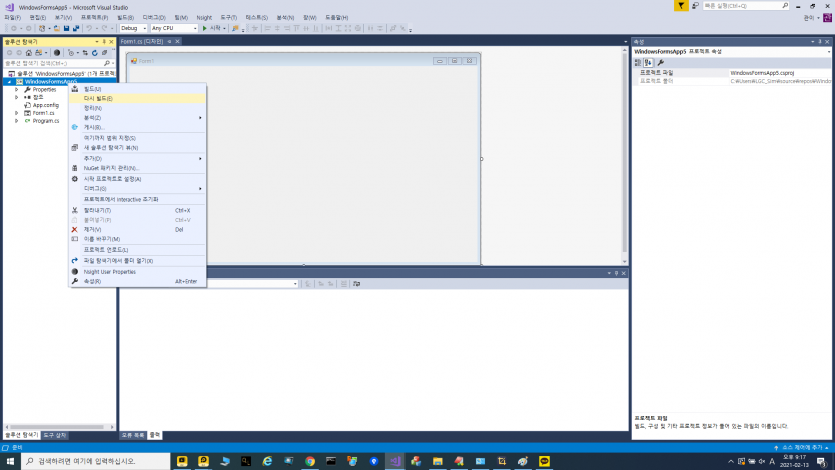This screenshot has width=835, height=470.
Task: Open the KakaoTalk yellow icon on taskbar
Action: click(x=544, y=461)
